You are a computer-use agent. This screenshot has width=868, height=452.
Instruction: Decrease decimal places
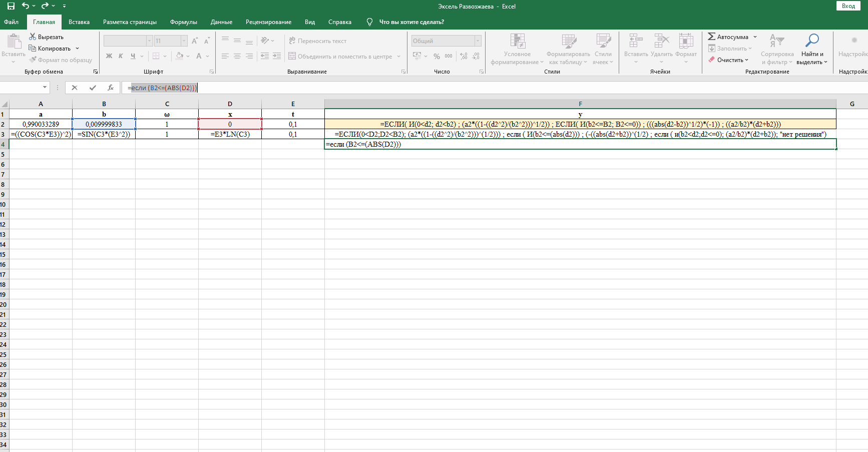click(x=476, y=56)
